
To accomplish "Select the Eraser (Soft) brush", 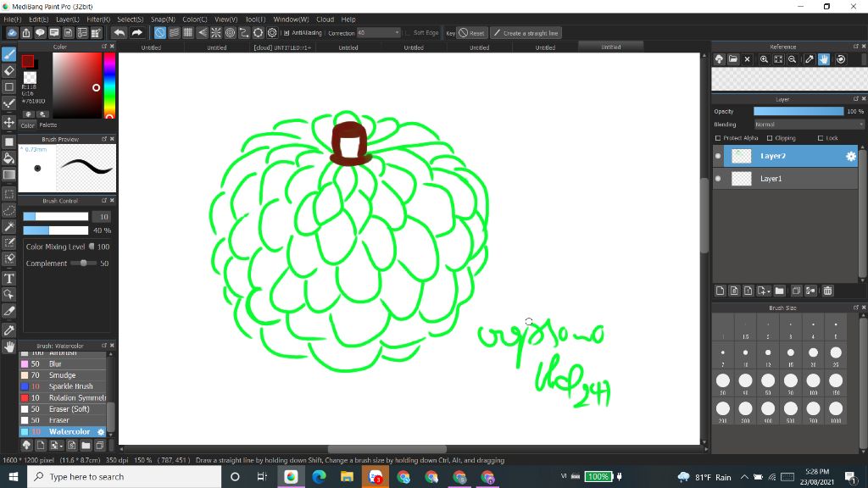I will click(63, 409).
